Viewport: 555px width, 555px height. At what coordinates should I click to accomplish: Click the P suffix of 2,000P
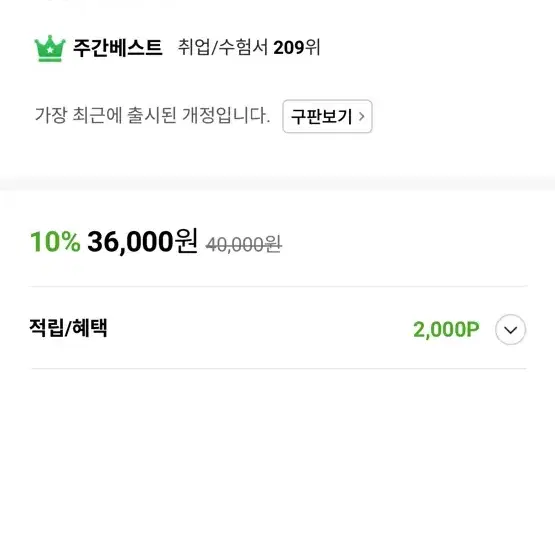click(x=473, y=330)
